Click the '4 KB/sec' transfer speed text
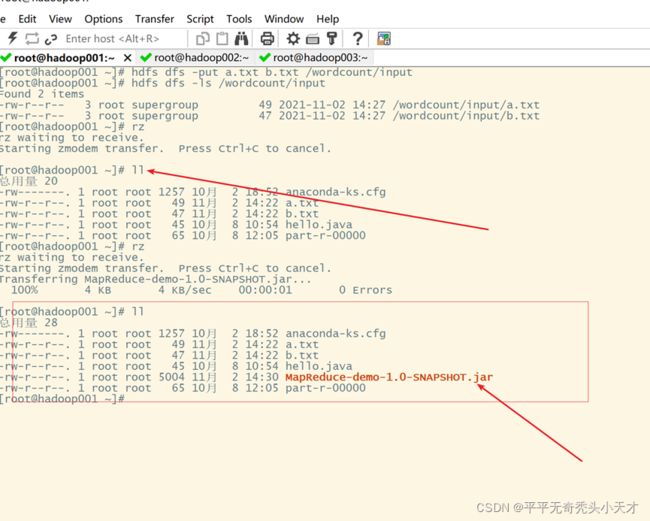This screenshot has height=521, width=650. 185,290
